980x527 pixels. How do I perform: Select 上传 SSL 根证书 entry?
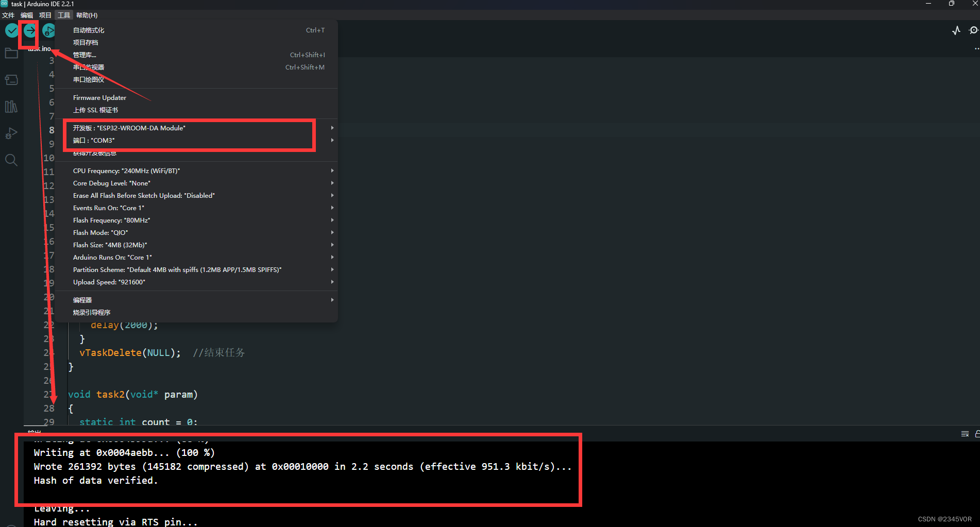196,110
